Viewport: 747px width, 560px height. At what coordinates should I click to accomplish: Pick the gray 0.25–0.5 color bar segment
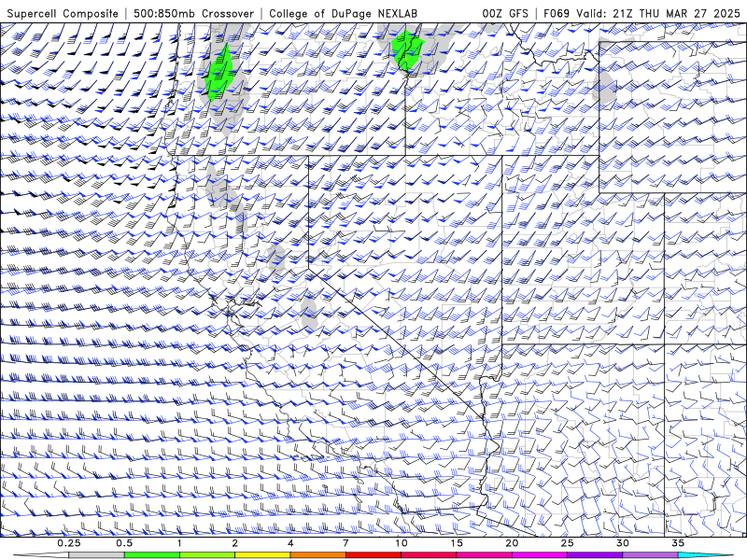pyautogui.click(x=96, y=555)
